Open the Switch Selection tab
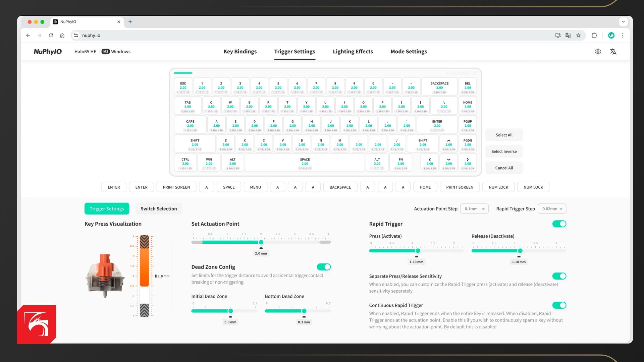The image size is (644, 362). (159, 208)
